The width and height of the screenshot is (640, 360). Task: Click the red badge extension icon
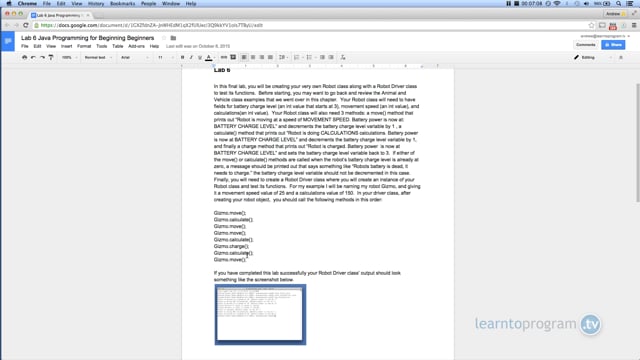click(x=613, y=26)
